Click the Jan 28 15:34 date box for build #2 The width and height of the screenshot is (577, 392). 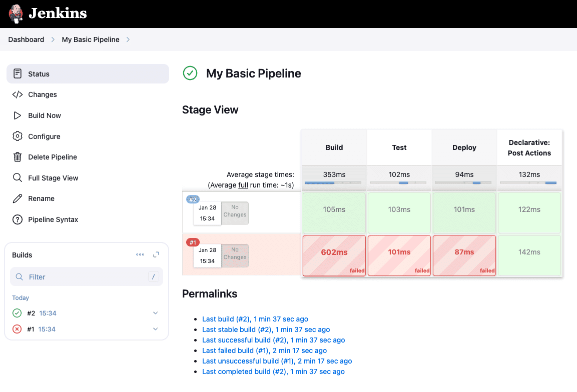(207, 213)
